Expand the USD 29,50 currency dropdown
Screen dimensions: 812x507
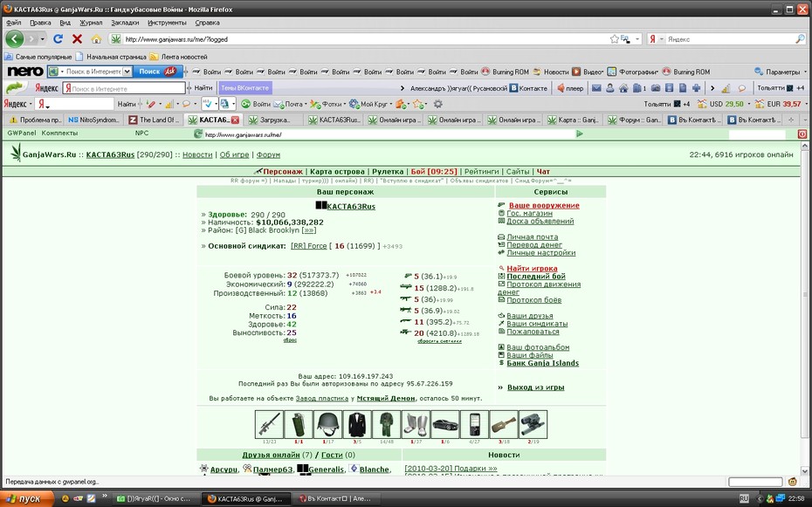click(x=749, y=104)
